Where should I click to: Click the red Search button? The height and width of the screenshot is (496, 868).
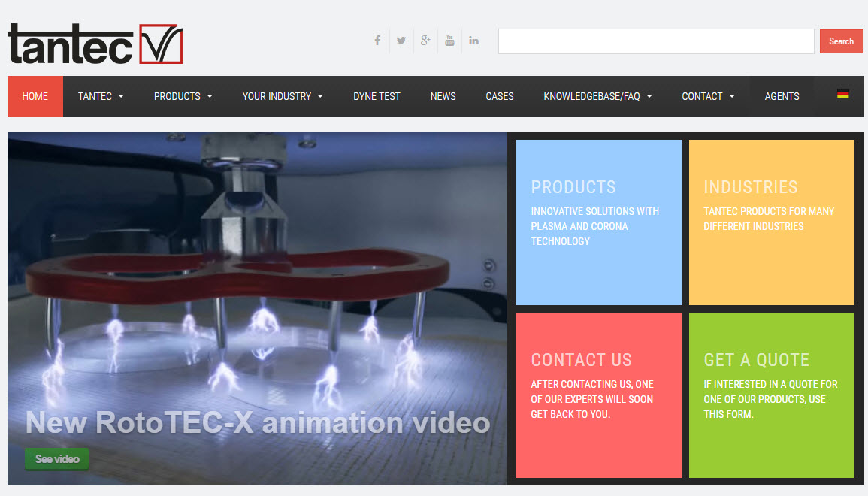coord(841,41)
